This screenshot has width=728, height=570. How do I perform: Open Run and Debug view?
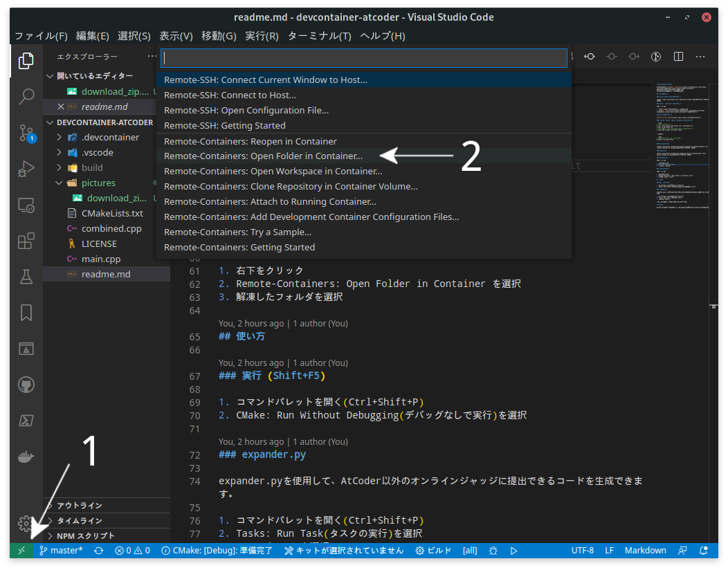[26, 169]
